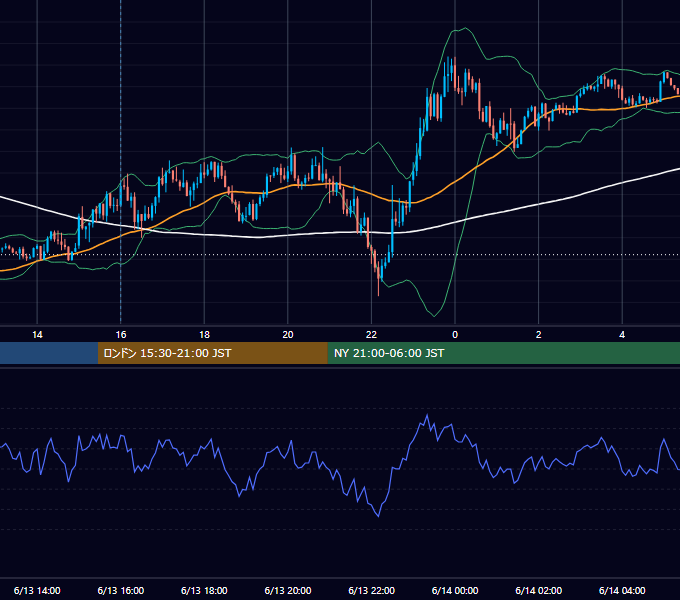This screenshot has width=680, height=600.
Task: Click the hour label 22 on the axis
Action: [x=371, y=335]
